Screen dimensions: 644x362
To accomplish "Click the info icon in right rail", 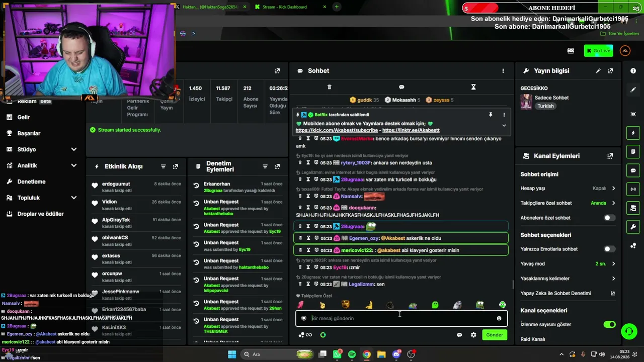I will (x=633, y=71).
